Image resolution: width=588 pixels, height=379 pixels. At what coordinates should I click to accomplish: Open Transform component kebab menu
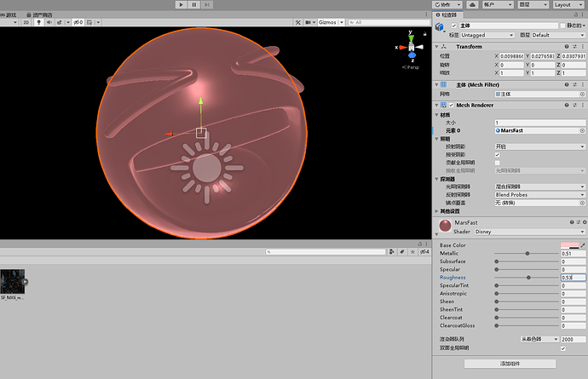point(582,47)
